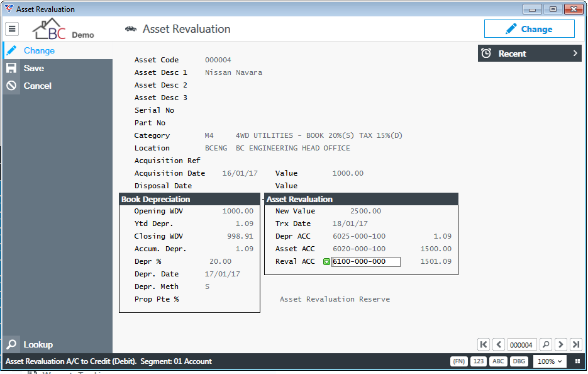588x374 pixels.
Task: Click the Book Depreciation panel header
Action: tap(189, 199)
